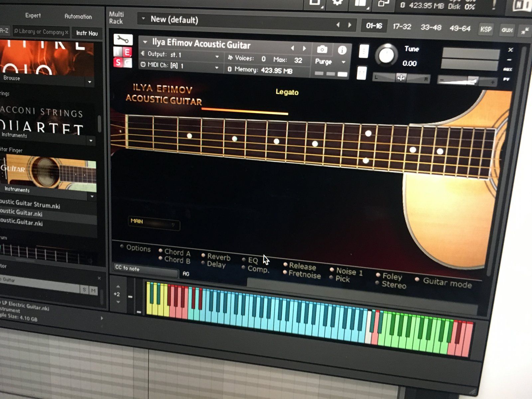The width and height of the screenshot is (532, 399).
Task: Toggle the Delay effect
Action: click(x=203, y=263)
